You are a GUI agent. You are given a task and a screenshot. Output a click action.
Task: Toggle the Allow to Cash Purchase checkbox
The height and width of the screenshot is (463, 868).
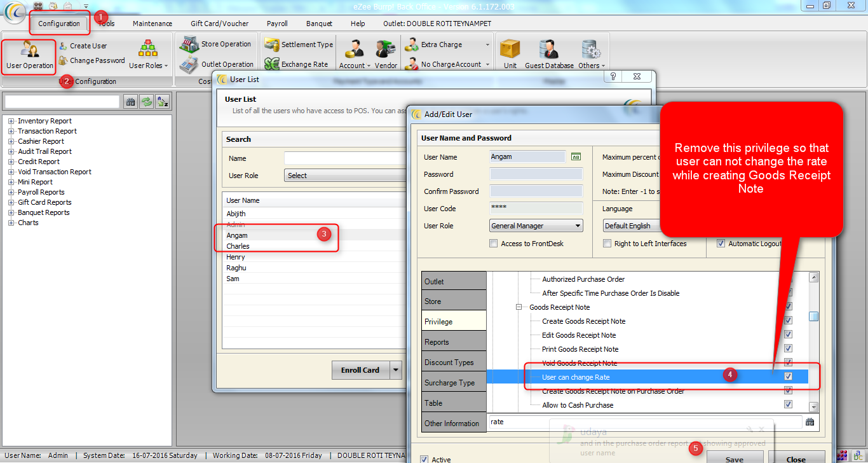coord(789,405)
